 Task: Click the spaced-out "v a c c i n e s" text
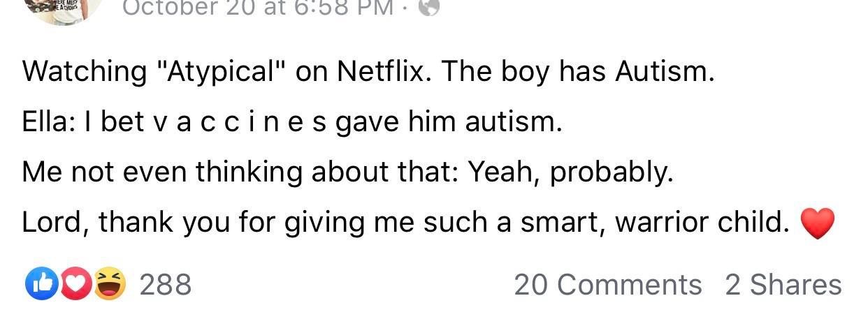[240, 123]
